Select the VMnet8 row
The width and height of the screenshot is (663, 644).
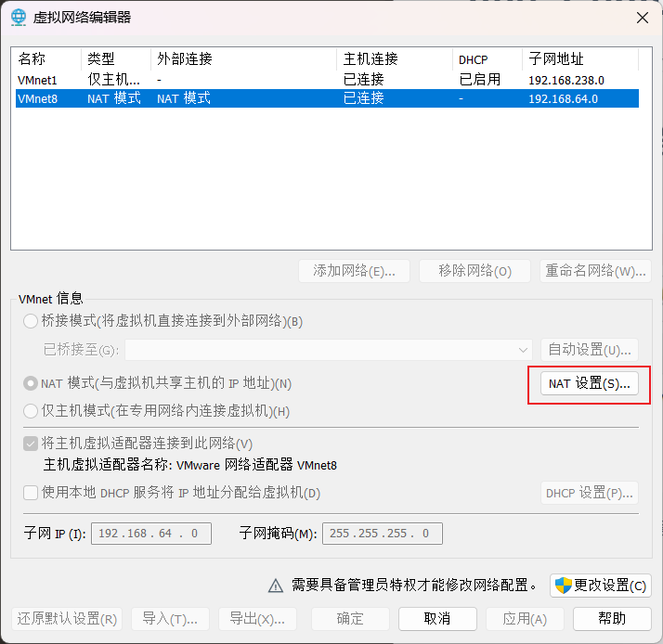pos(327,98)
